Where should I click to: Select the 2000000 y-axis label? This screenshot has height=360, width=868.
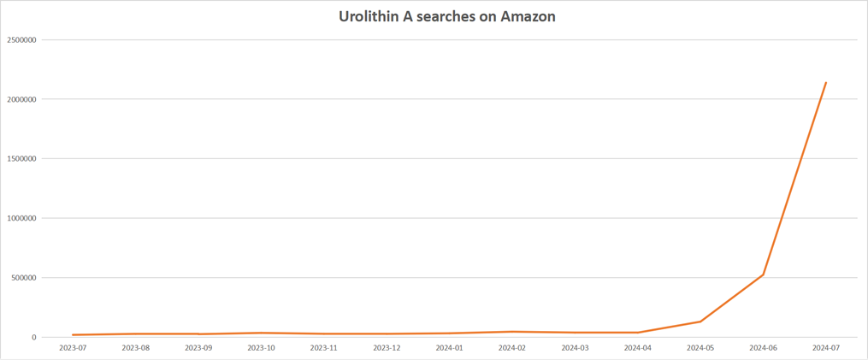pos(21,99)
